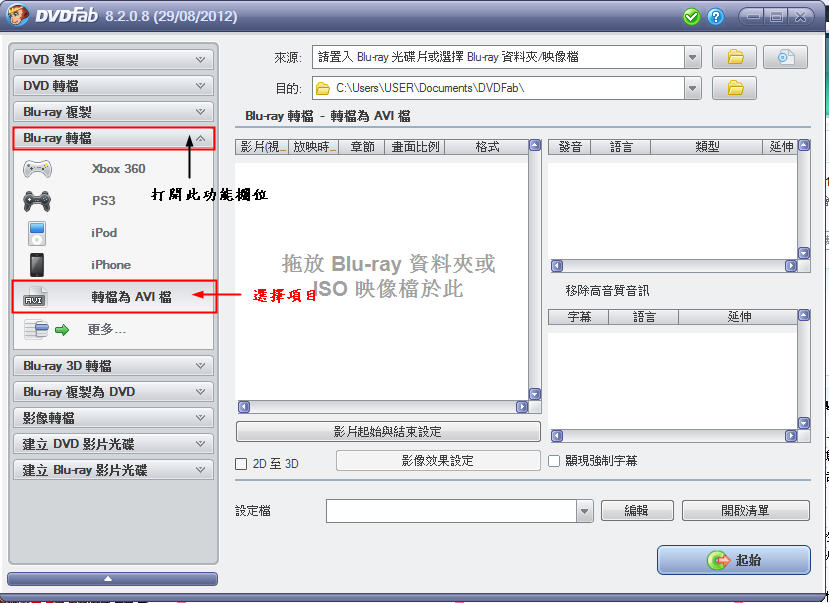Select the iPhone device icon

coord(37,265)
